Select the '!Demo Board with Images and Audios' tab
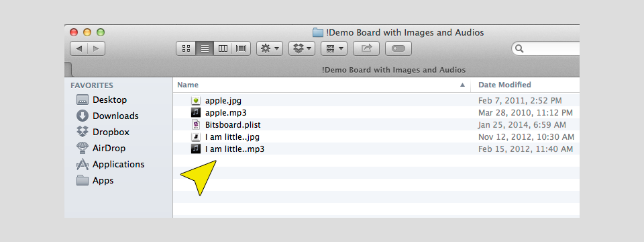The width and height of the screenshot is (644, 242). pyautogui.click(x=394, y=69)
